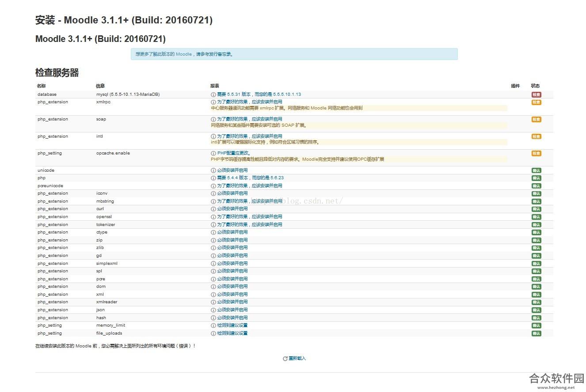Click the xmlrpc yellow explanation text
Image resolution: width=586 pixels, height=392 pixels.
coord(287,108)
